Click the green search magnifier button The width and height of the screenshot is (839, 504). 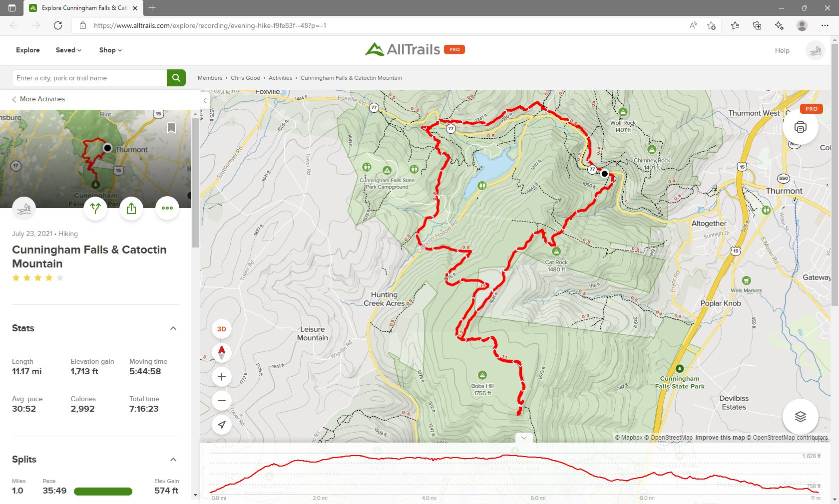point(176,78)
